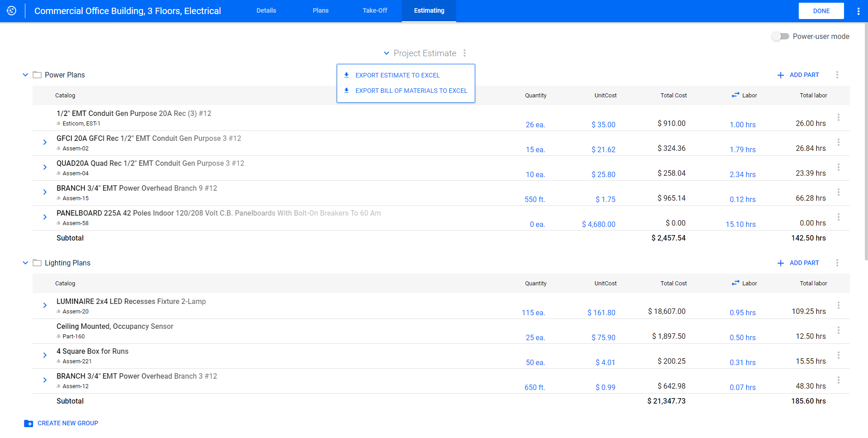Click unit cost $ 21.62 for GFCI

tap(603, 149)
